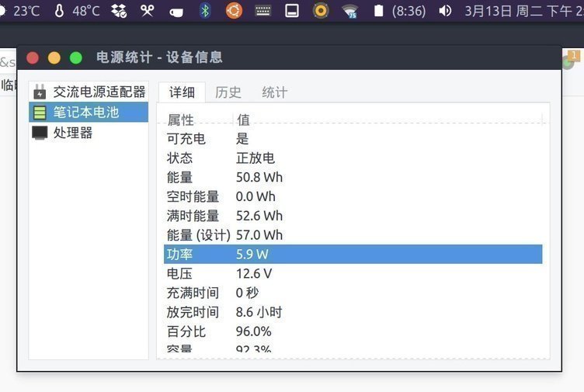This screenshot has width=584, height=392.
Task: Click the Bluetooth icon in top bar
Action: click(205, 11)
